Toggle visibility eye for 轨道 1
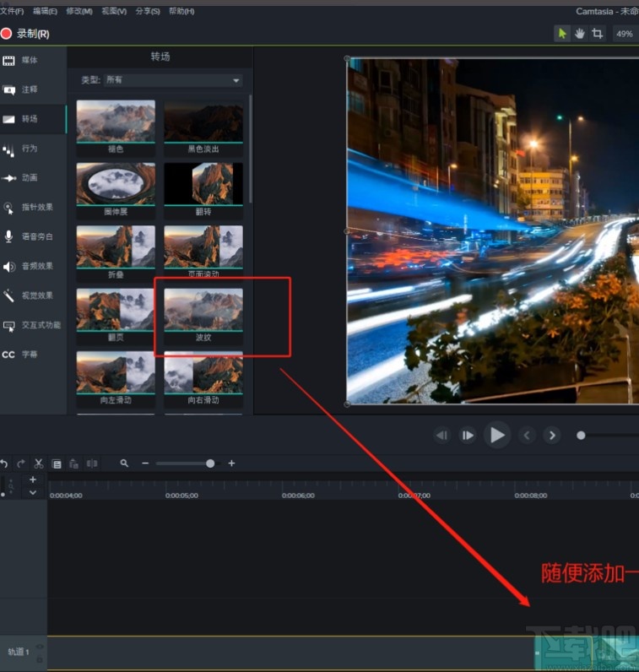 point(40,647)
